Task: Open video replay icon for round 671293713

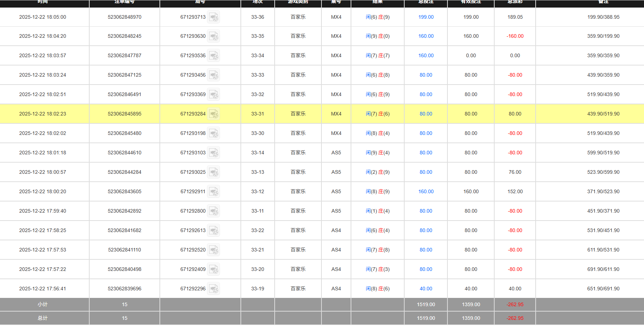Action: point(214,17)
